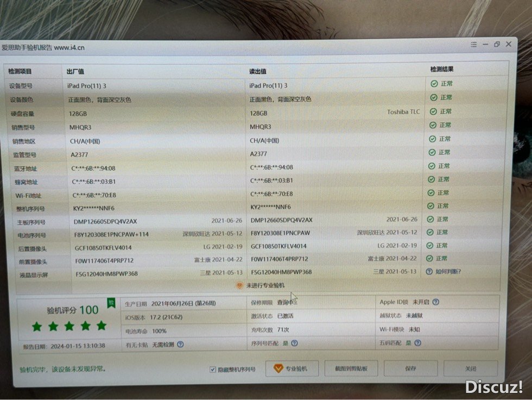The height and width of the screenshot is (400, 532).
Task: Click the 检测结果 column header
Action: [442, 69]
